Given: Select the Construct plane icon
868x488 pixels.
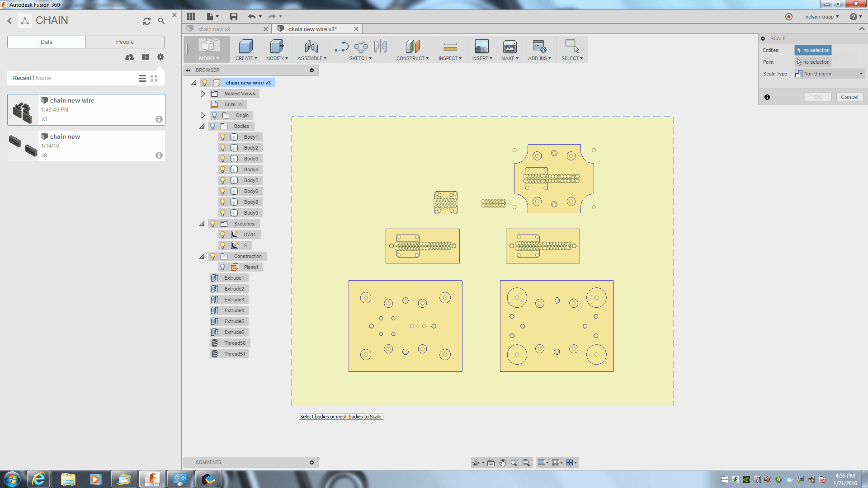Looking at the screenshot, I should tap(412, 47).
